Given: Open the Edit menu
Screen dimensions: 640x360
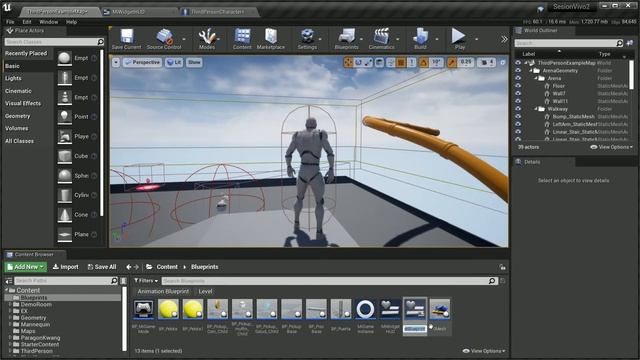Looking at the screenshot, I should tap(27, 22).
